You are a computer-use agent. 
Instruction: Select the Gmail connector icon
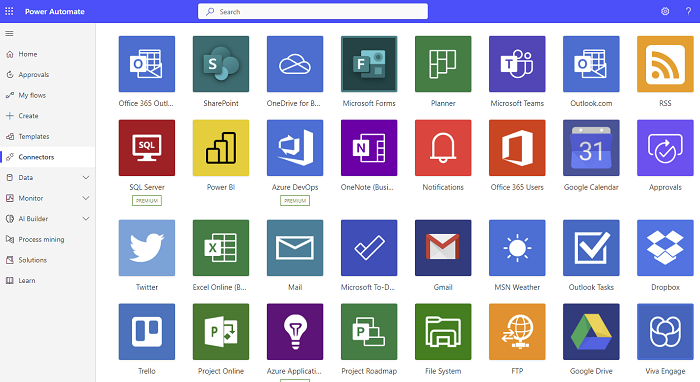click(x=443, y=248)
